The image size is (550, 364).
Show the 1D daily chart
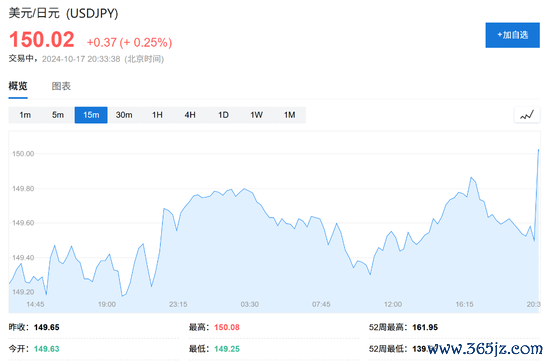coord(223,115)
